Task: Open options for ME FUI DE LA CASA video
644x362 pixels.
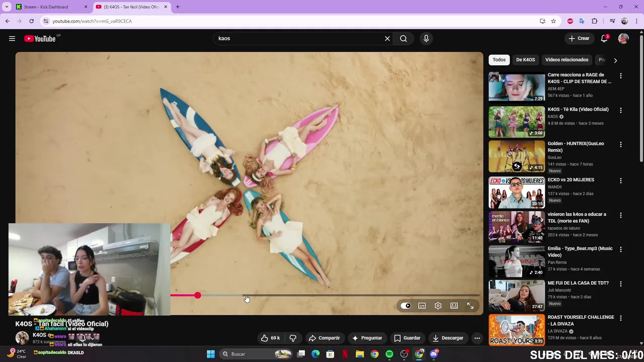Action: pyautogui.click(x=620, y=284)
